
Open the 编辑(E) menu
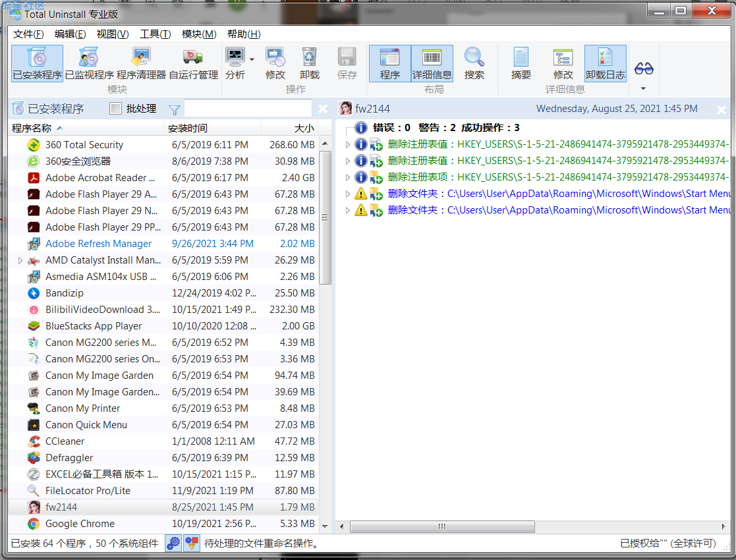pyautogui.click(x=70, y=34)
